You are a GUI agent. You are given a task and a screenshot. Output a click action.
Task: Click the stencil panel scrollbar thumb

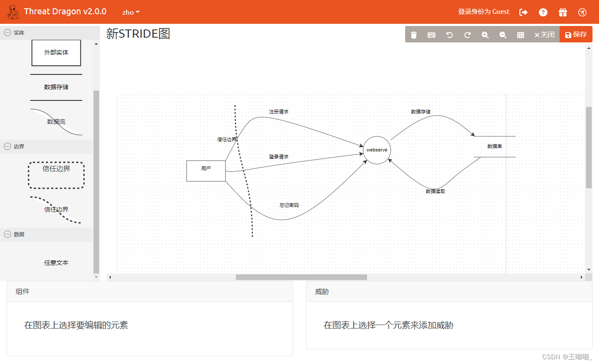tap(96, 182)
